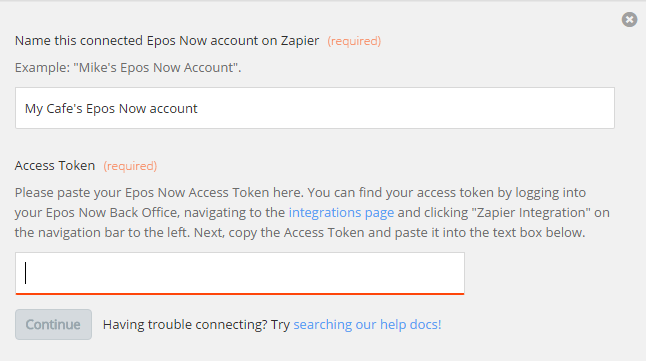Open the searching our help docs link

[x=367, y=325]
